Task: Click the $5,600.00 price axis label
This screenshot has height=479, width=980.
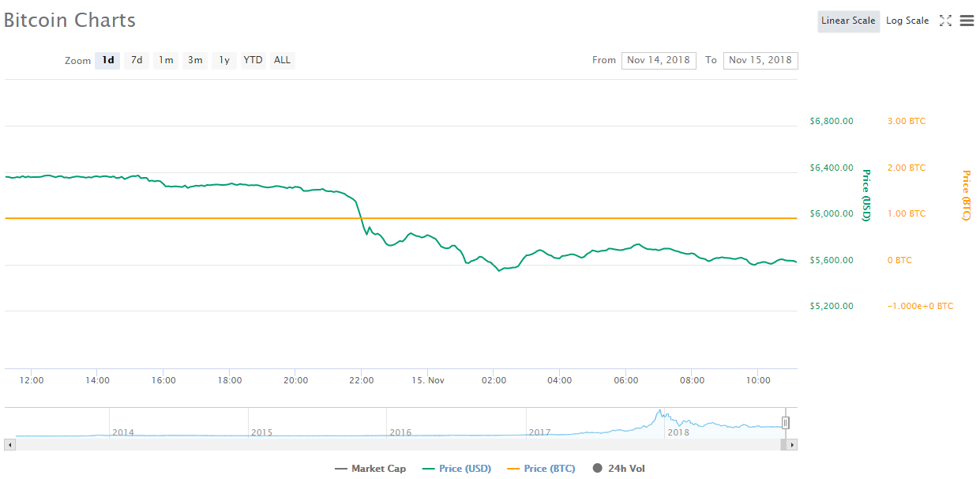Action: click(x=832, y=260)
